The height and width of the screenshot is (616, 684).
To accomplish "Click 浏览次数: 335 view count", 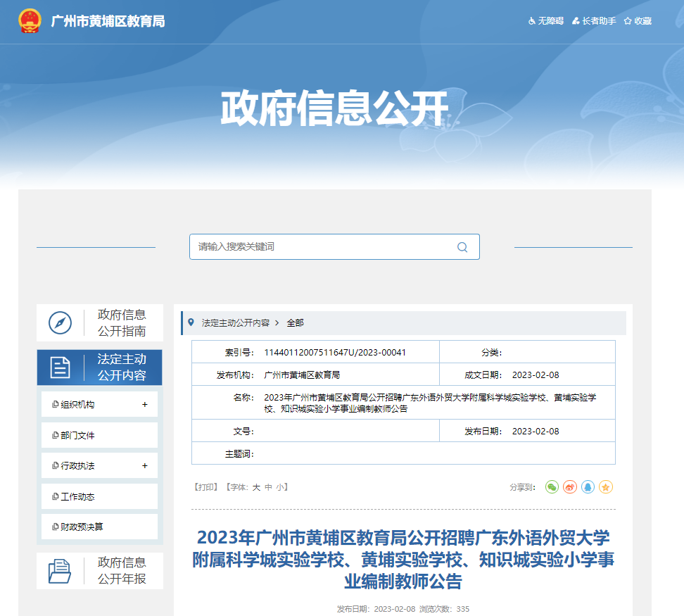I will 445,609.
